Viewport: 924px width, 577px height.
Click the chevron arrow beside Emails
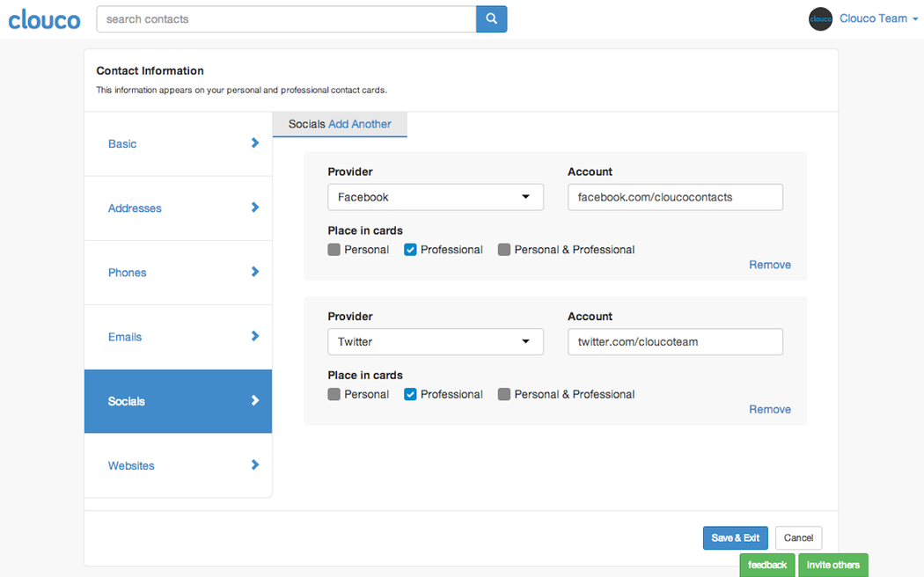click(255, 336)
